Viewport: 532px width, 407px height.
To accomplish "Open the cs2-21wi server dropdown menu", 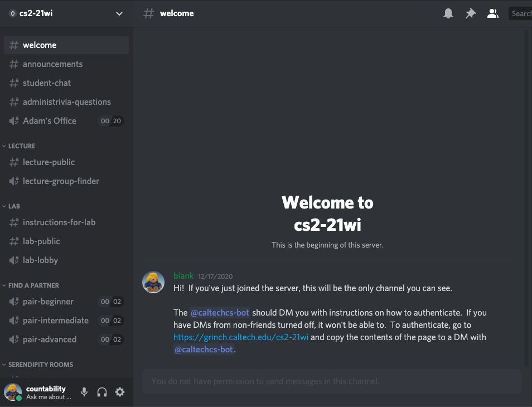I will 119,13.
